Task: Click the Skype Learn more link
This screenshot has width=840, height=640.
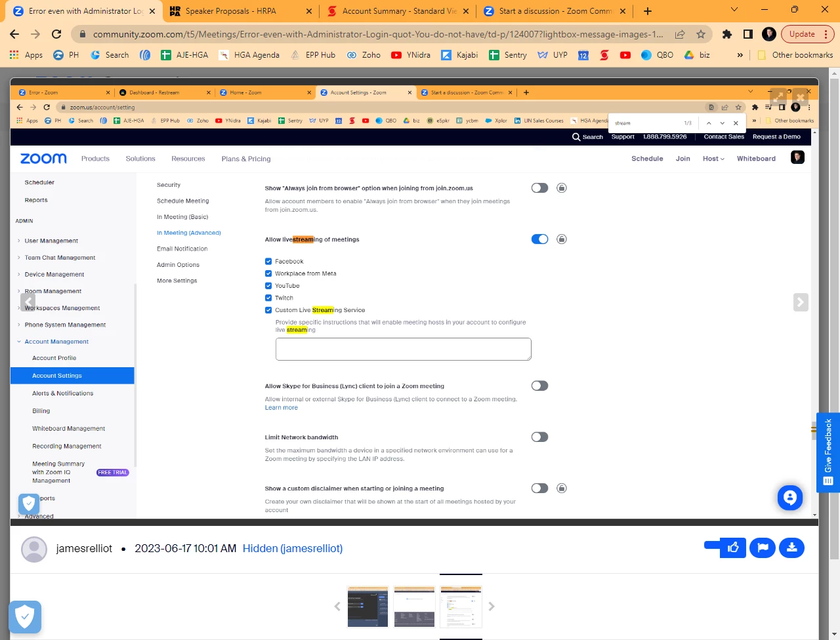Action: coord(282,408)
